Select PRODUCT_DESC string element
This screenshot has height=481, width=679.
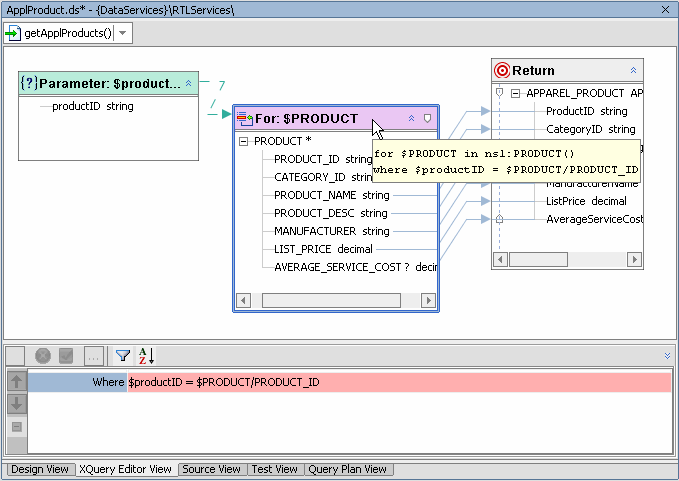331,213
